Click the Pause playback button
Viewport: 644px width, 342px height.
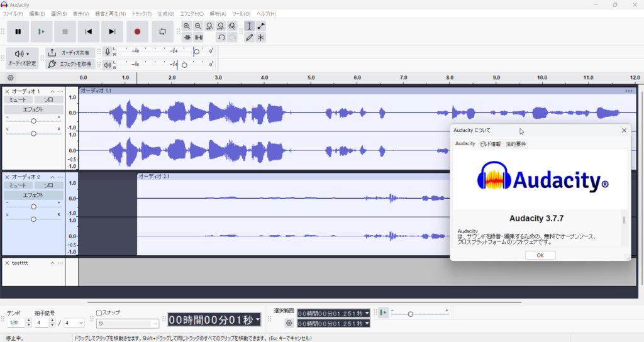point(18,31)
